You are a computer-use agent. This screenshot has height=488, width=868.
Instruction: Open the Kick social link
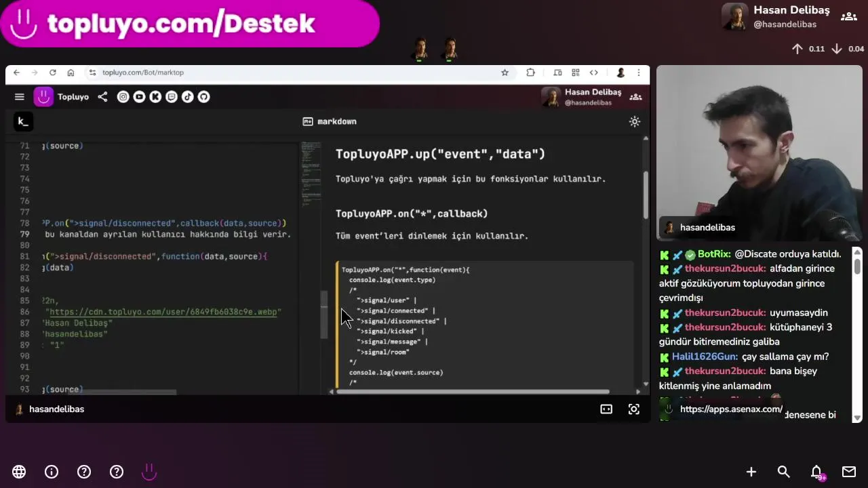pos(155,97)
